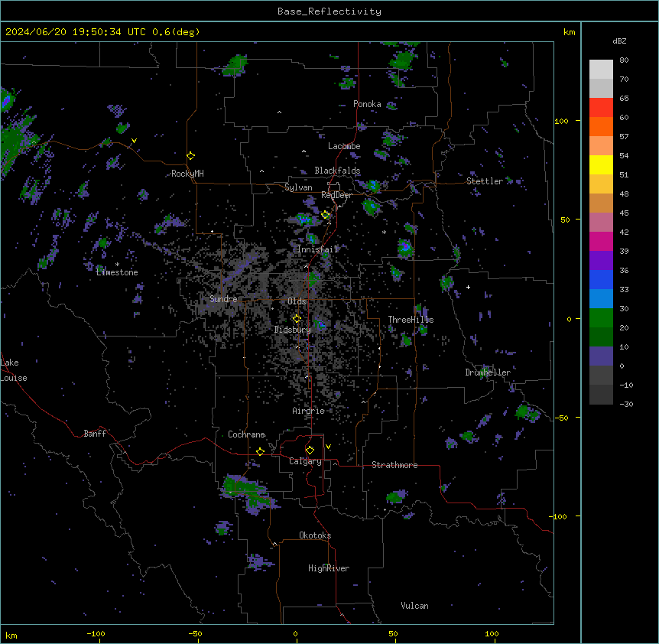This screenshot has height=644, width=659.
Task: Select the Stettler town label
Action: pyautogui.click(x=485, y=181)
